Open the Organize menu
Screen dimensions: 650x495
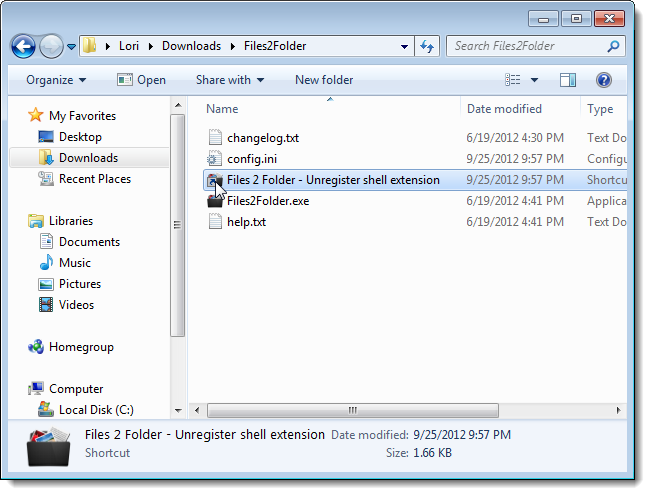pyautogui.click(x=56, y=80)
